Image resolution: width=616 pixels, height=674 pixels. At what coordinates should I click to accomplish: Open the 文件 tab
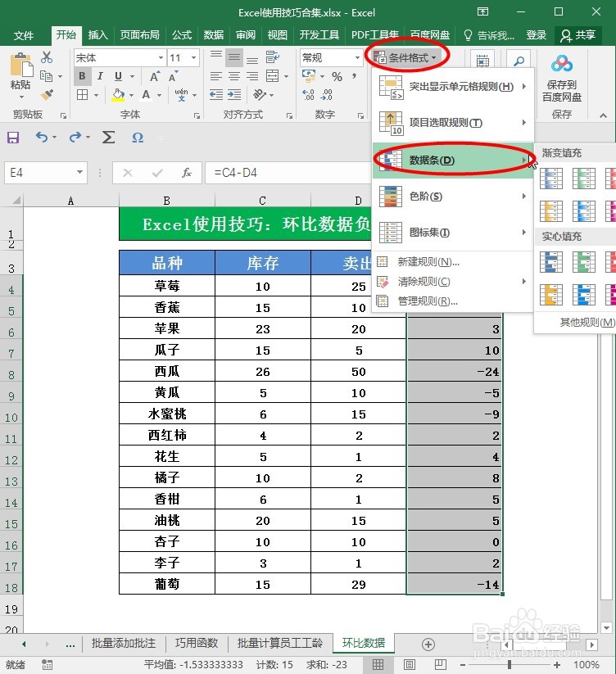[24, 35]
